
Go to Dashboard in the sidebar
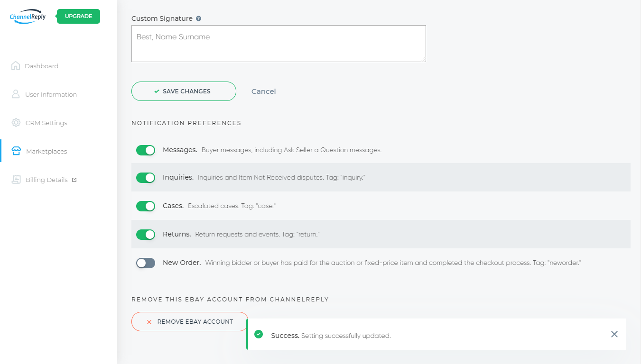click(x=41, y=66)
